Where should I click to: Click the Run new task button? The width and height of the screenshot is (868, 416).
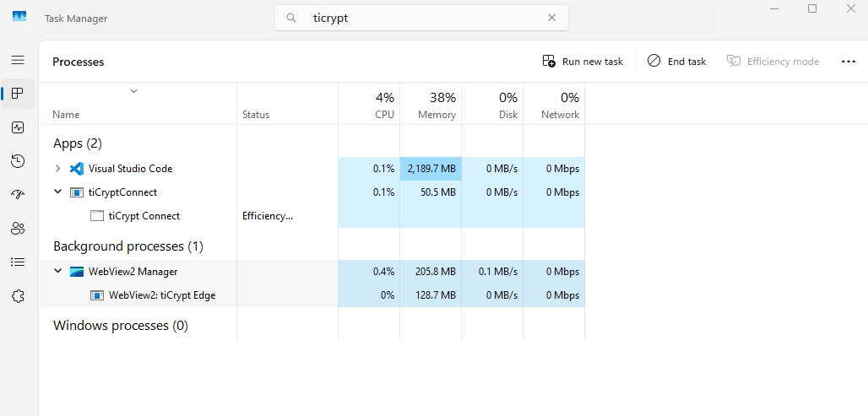pos(583,62)
